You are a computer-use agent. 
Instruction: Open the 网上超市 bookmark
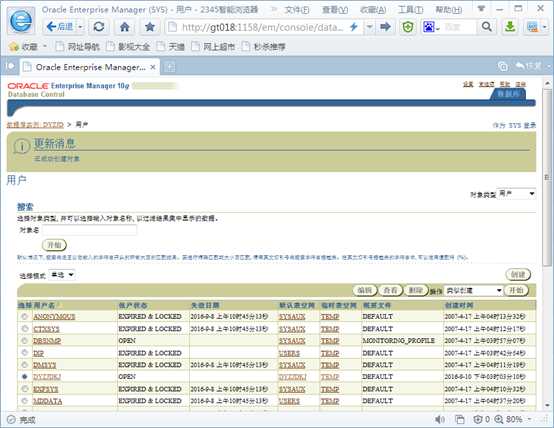213,46
